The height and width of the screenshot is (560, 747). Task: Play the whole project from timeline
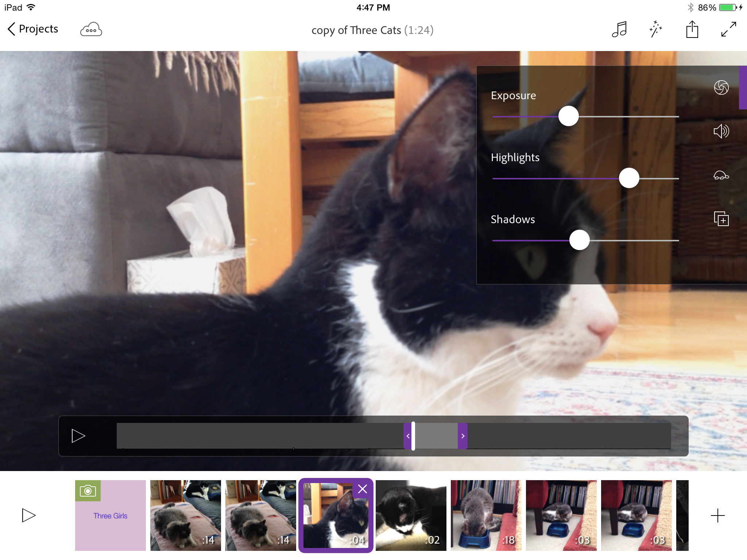[28, 516]
